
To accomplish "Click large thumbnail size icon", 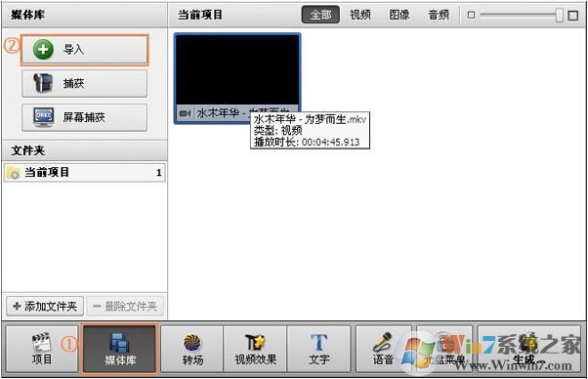I will [573, 15].
